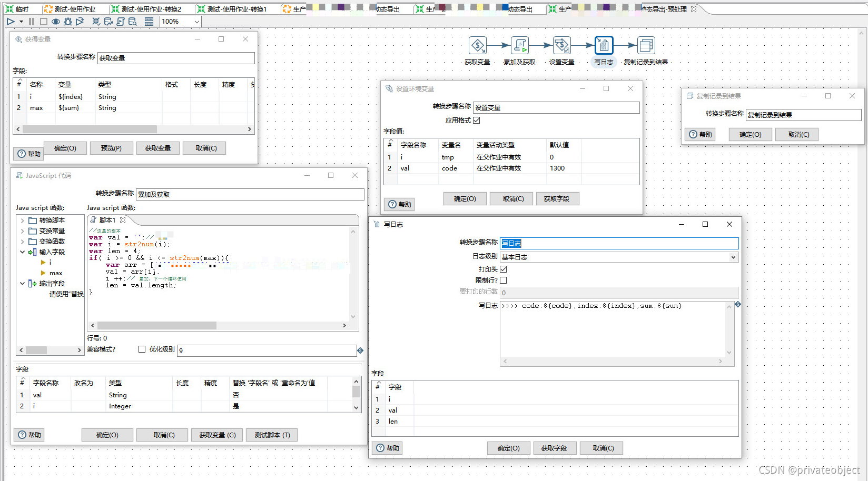
Task: Click the generate SQL icon
Action: point(121,22)
